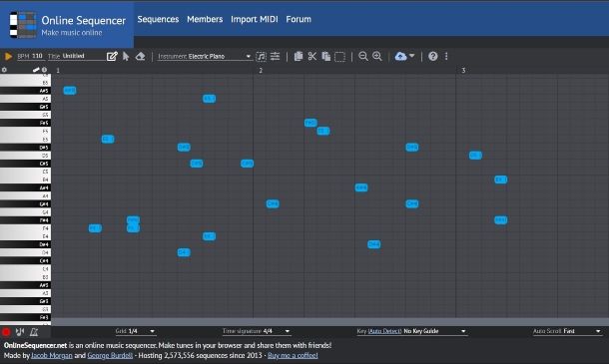Open instrument settings sliders icon

click(x=275, y=56)
